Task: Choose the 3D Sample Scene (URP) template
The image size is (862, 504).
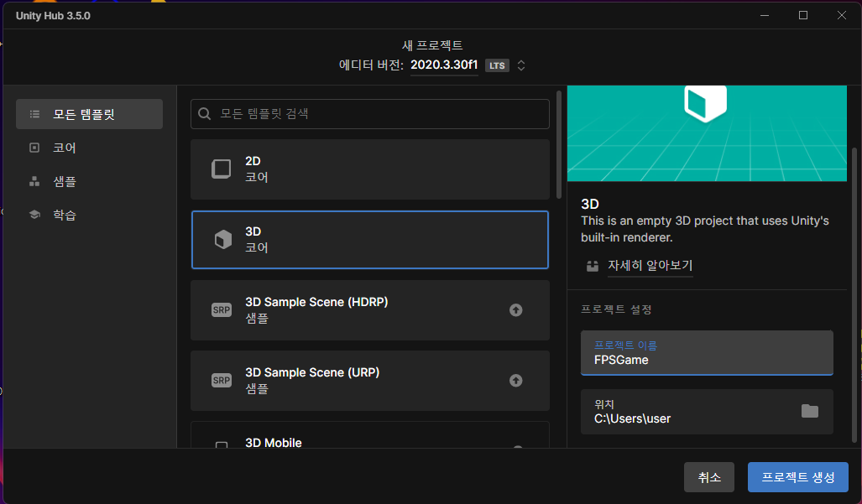Action: 370,381
